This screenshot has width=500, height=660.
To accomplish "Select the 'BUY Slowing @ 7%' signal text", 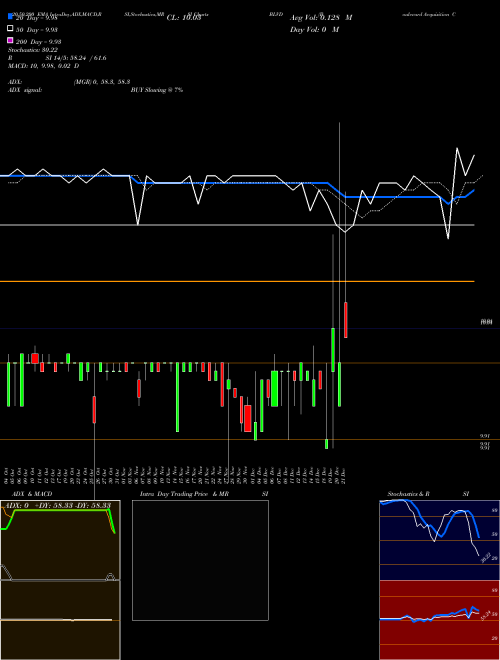I will tap(157, 90).
